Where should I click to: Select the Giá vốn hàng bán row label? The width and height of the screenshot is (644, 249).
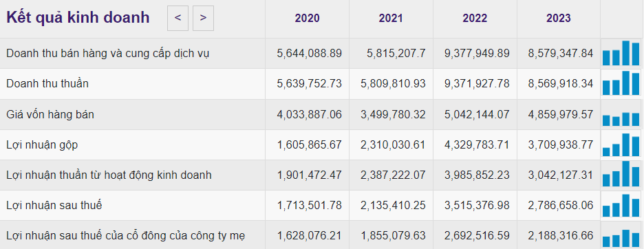point(50,115)
